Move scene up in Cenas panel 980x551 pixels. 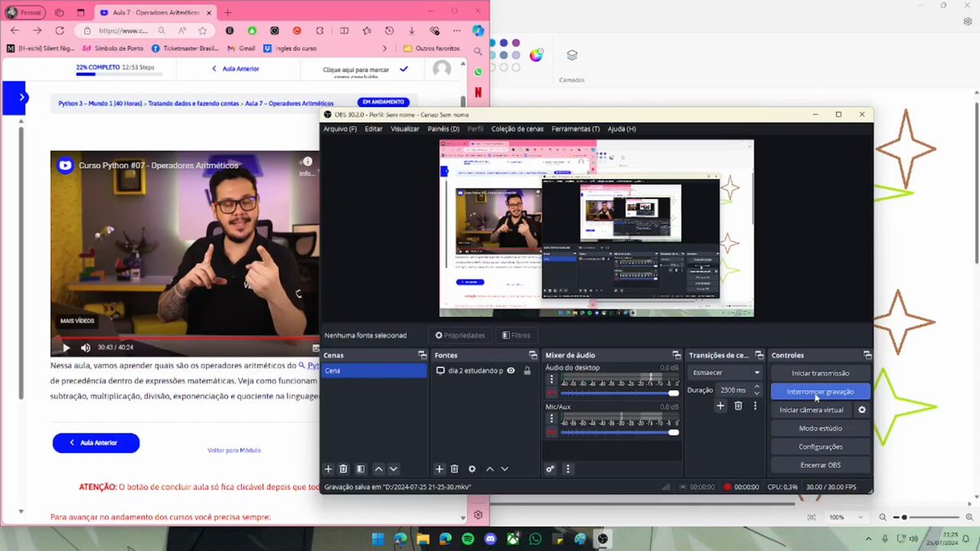click(378, 469)
